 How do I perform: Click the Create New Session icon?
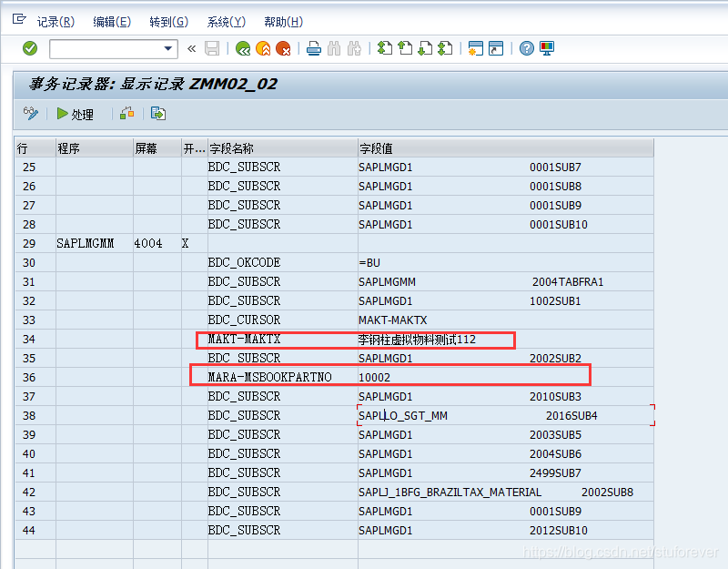(x=475, y=48)
